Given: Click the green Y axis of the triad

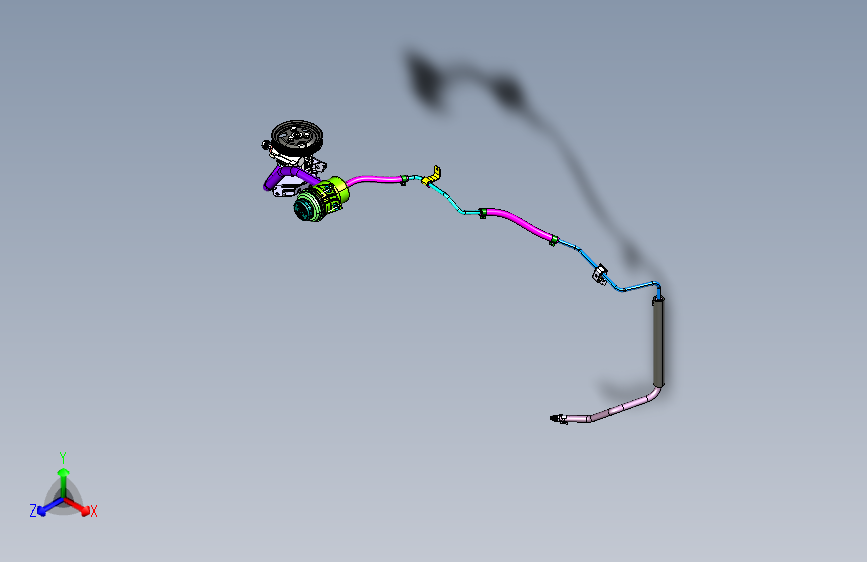Looking at the screenshot, I should click(64, 482).
